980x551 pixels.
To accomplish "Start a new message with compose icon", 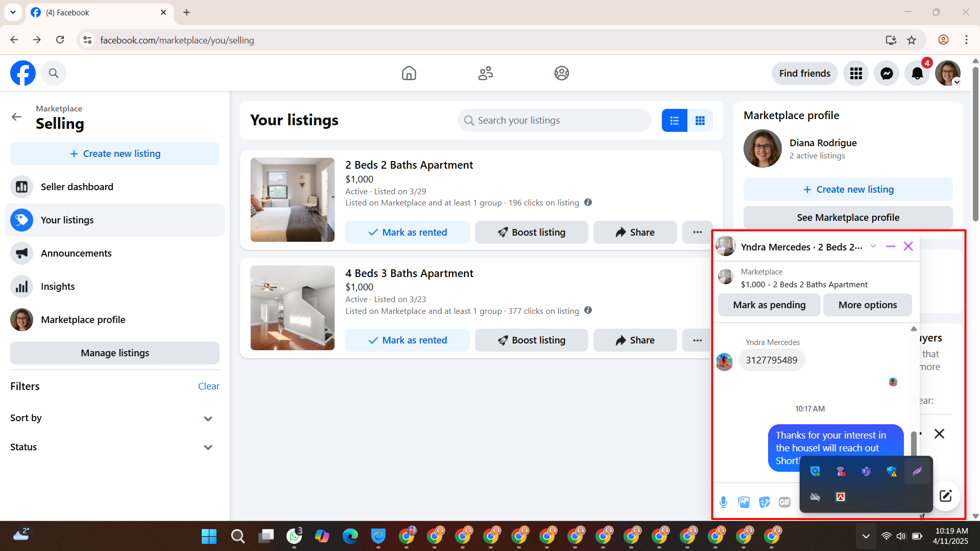I will pyautogui.click(x=946, y=496).
